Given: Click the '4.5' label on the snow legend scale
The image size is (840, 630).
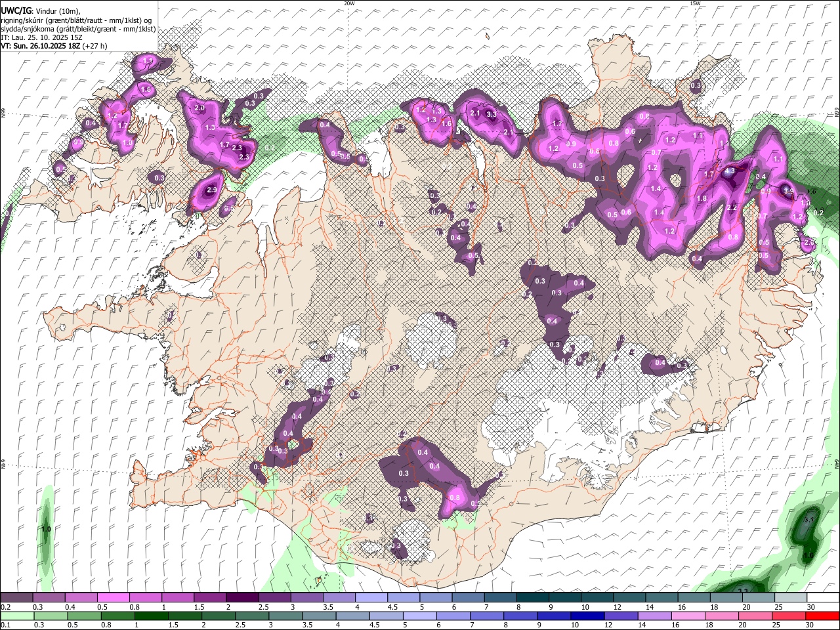Looking at the screenshot, I should click(392, 608).
